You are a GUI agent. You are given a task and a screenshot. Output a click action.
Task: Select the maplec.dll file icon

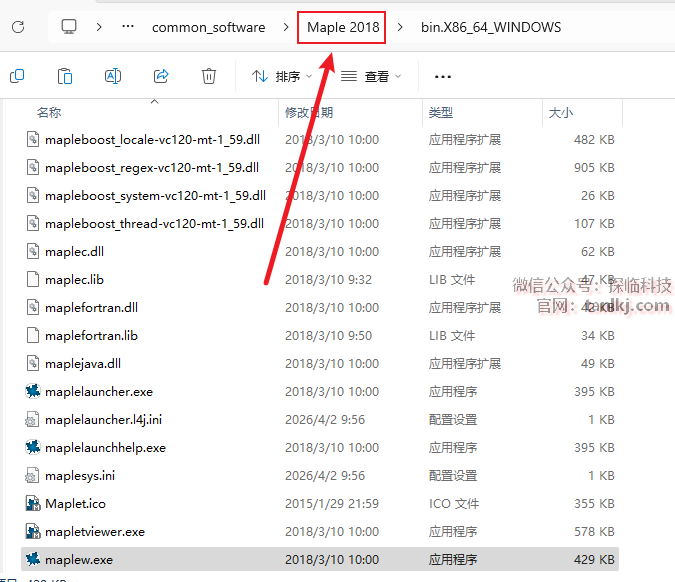coord(33,251)
